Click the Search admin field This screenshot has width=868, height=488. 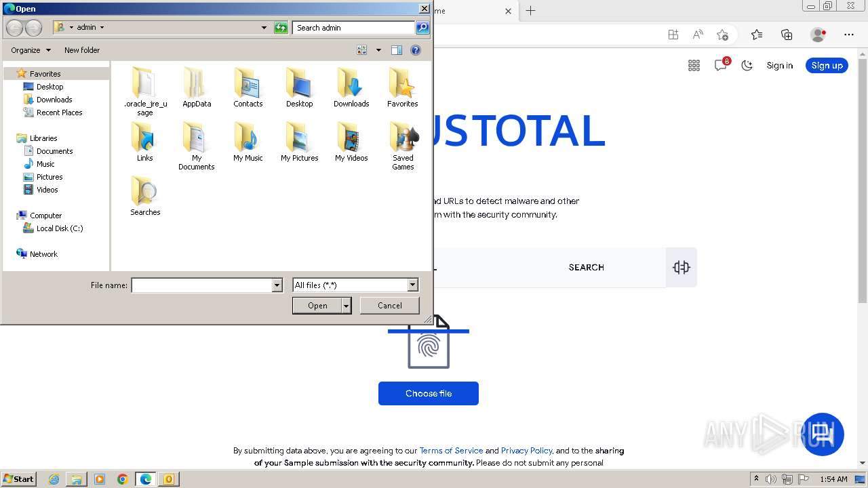click(x=354, y=28)
